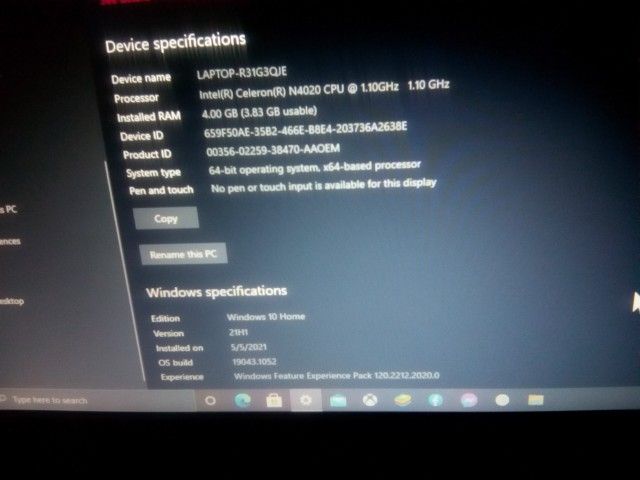Open Microsoft Store shopping bag icon

click(274, 400)
